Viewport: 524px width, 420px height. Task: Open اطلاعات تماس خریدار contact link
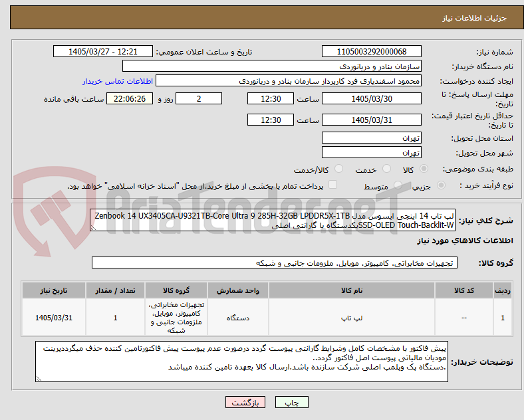point(118,81)
